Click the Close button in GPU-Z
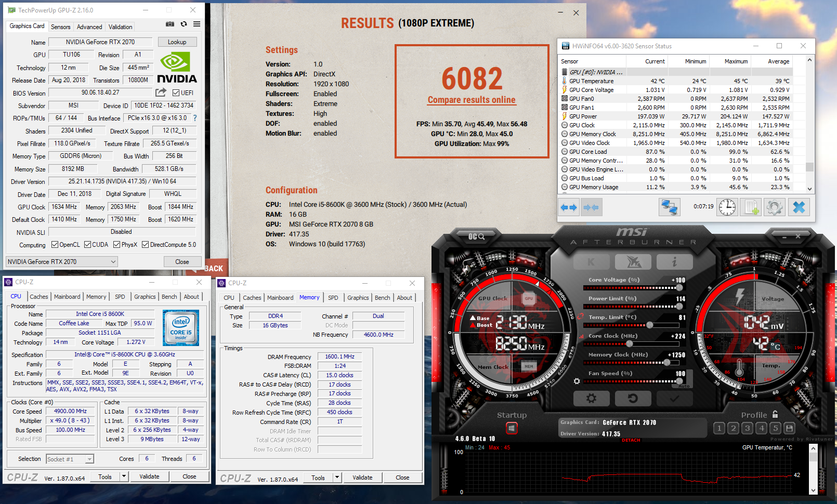837x504 pixels. [182, 262]
